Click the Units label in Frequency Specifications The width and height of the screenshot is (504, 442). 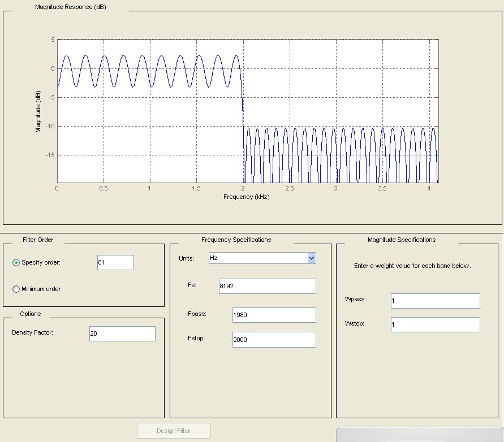[186, 258]
